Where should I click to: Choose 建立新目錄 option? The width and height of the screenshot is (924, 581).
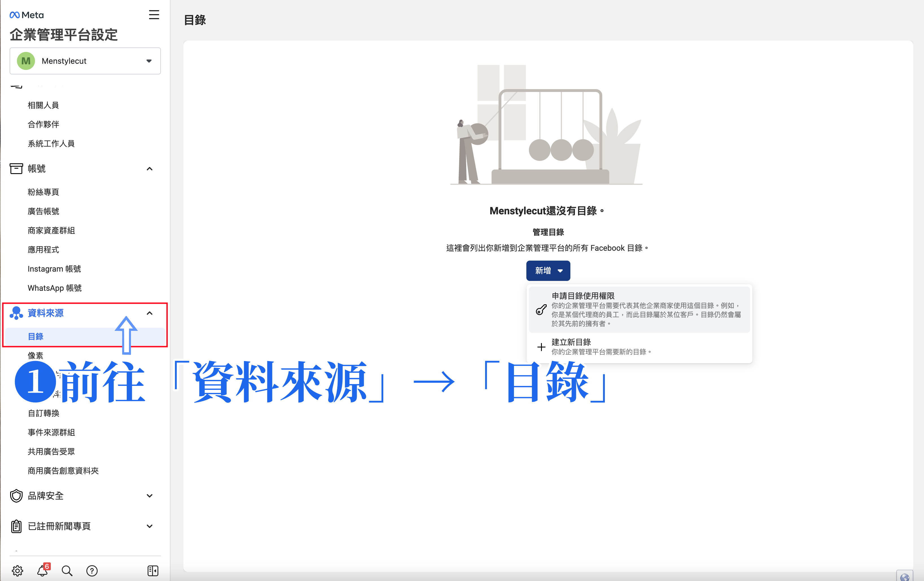click(x=639, y=347)
